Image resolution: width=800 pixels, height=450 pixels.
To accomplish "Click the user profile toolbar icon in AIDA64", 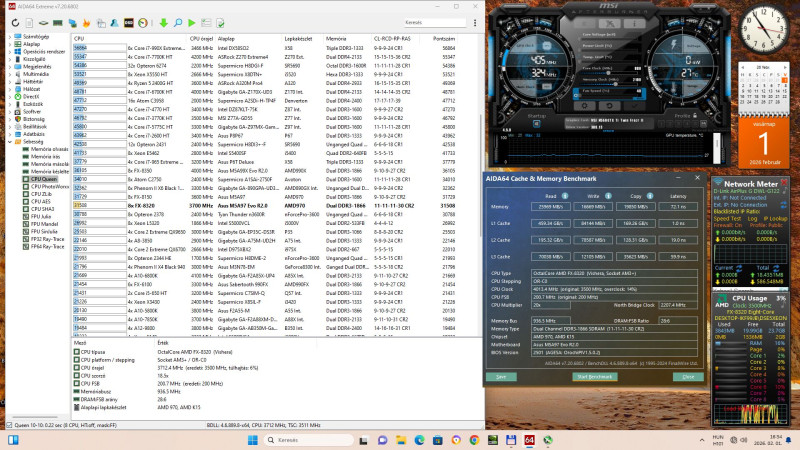I will coord(115,23).
